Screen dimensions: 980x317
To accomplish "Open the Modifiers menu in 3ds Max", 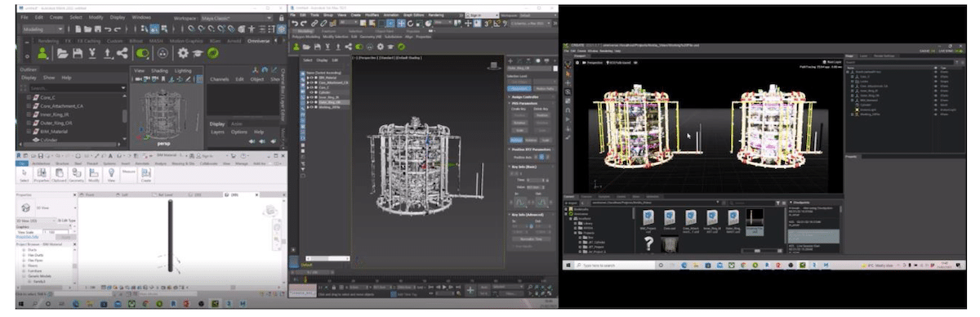I will point(371,15).
